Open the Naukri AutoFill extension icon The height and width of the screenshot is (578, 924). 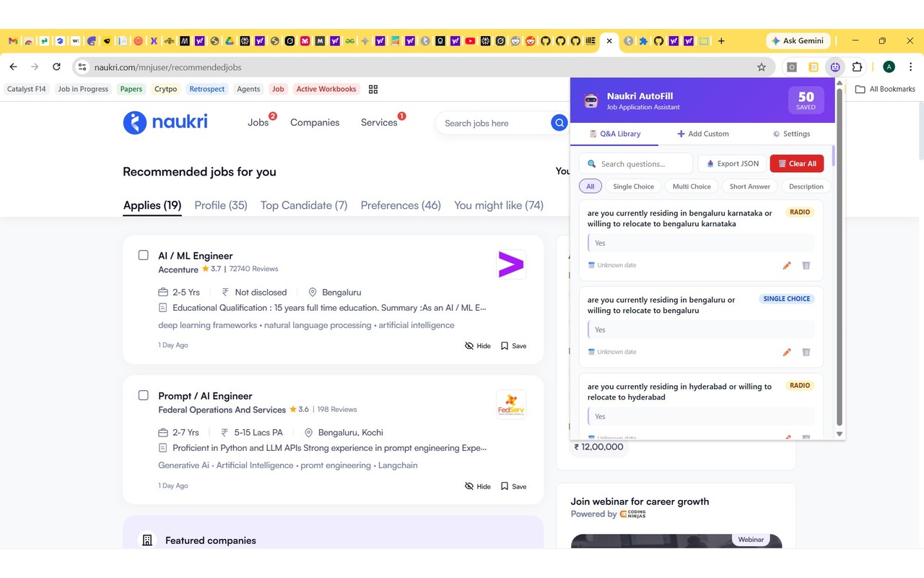pos(835,67)
